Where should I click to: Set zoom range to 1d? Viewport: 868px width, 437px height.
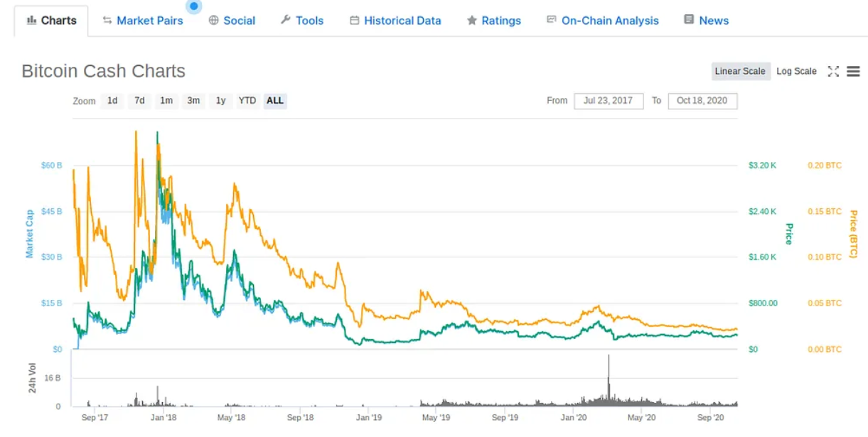pos(112,101)
